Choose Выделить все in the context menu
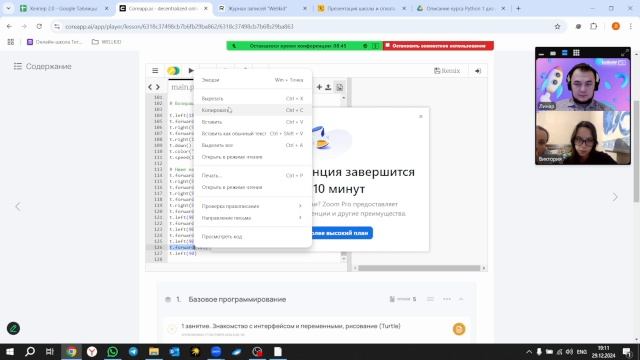Image resolution: width=640 pixels, height=360 pixels. [253, 145]
